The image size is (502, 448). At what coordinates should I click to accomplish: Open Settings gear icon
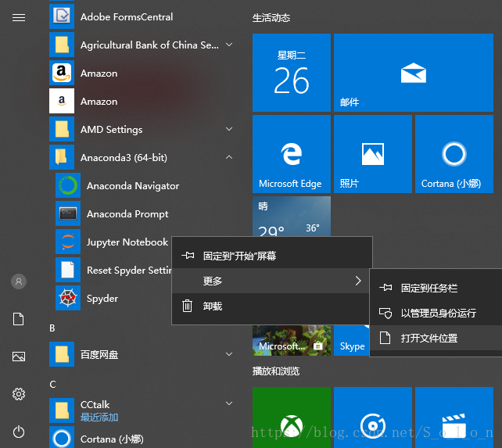pyautogui.click(x=19, y=394)
